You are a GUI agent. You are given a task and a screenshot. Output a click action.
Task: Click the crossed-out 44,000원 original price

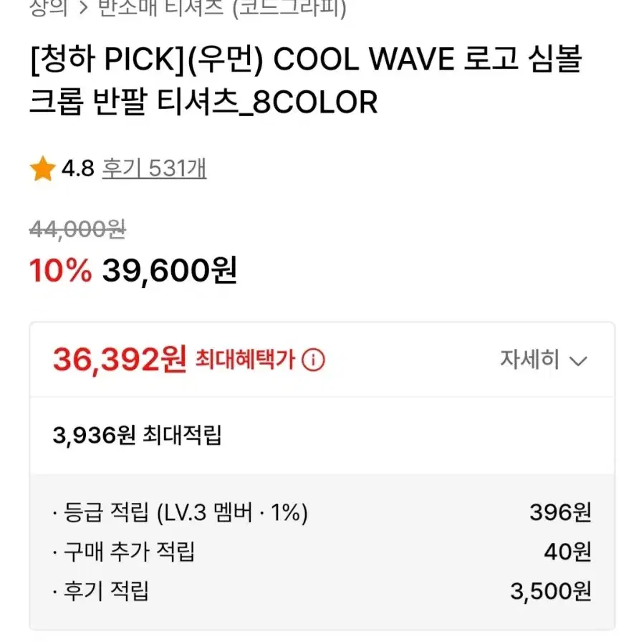77,229
